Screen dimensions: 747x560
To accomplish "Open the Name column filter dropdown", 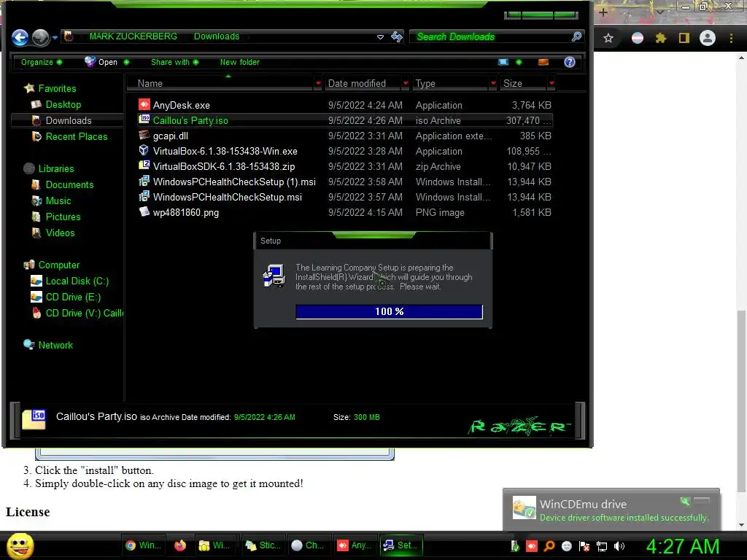I will pyautogui.click(x=318, y=83).
